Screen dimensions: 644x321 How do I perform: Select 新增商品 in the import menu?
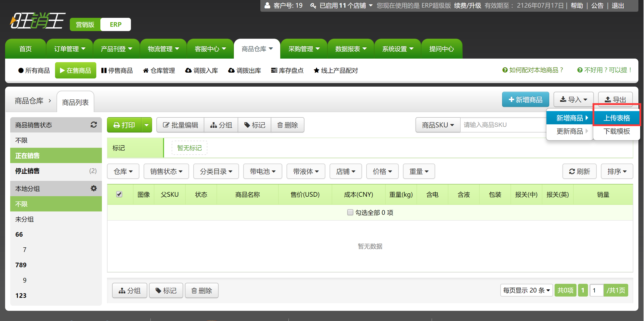pos(570,118)
